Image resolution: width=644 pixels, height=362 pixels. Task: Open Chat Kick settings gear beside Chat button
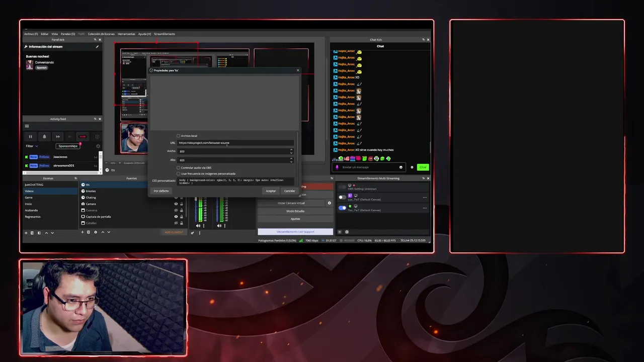tap(412, 167)
